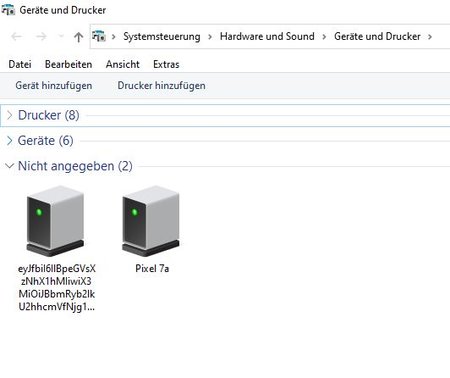Image resolution: width=450 pixels, height=378 pixels.
Task: Go back with the left arrow
Action: pyautogui.click(x=17, y=36)
